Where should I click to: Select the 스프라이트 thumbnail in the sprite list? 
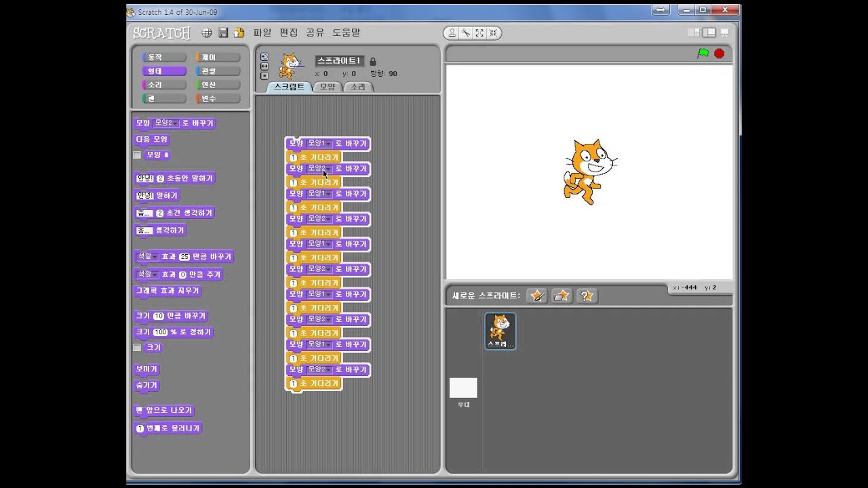(x=500, y=331)
